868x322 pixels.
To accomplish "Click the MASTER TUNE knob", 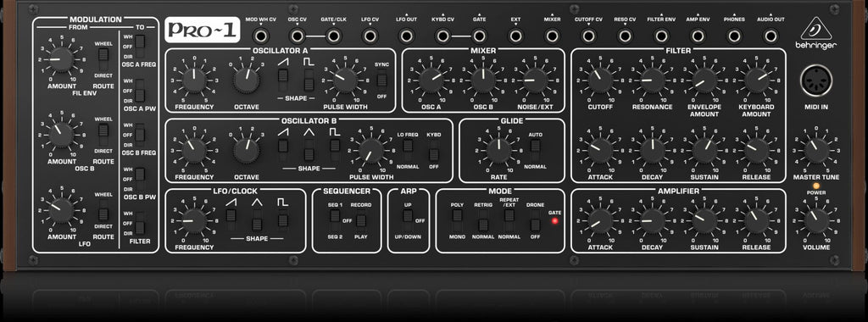I will (x=816, y=151).
